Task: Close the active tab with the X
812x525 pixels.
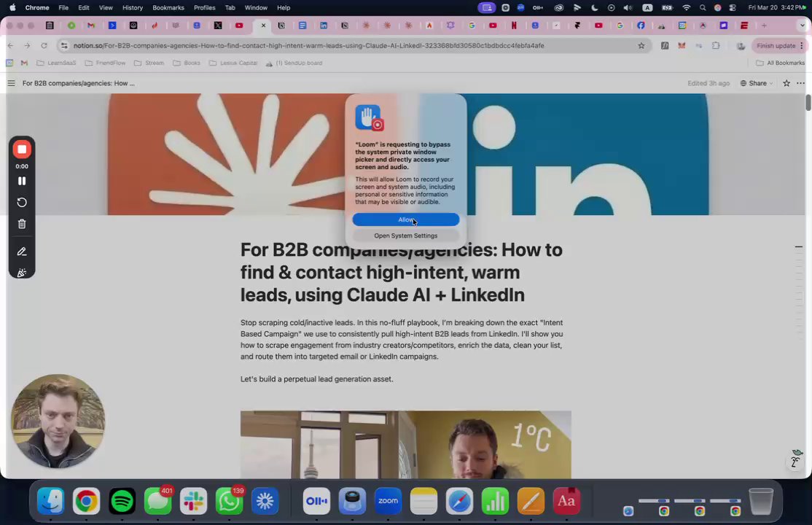Action: (263, 26)
